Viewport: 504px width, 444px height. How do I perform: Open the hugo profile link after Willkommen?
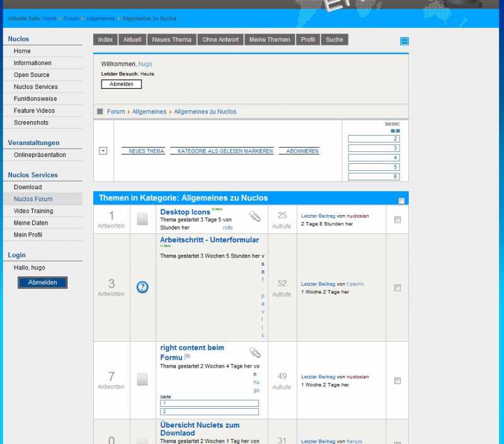[x=146, y=64]
